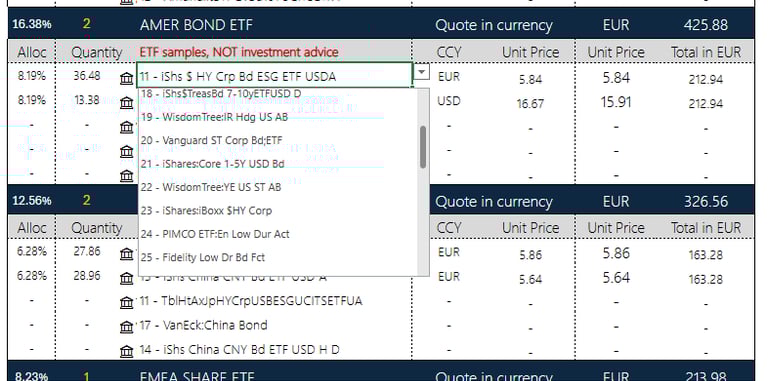Choose 21 - iShares:Core 1-5Y USD Bd

pos(213,164)
